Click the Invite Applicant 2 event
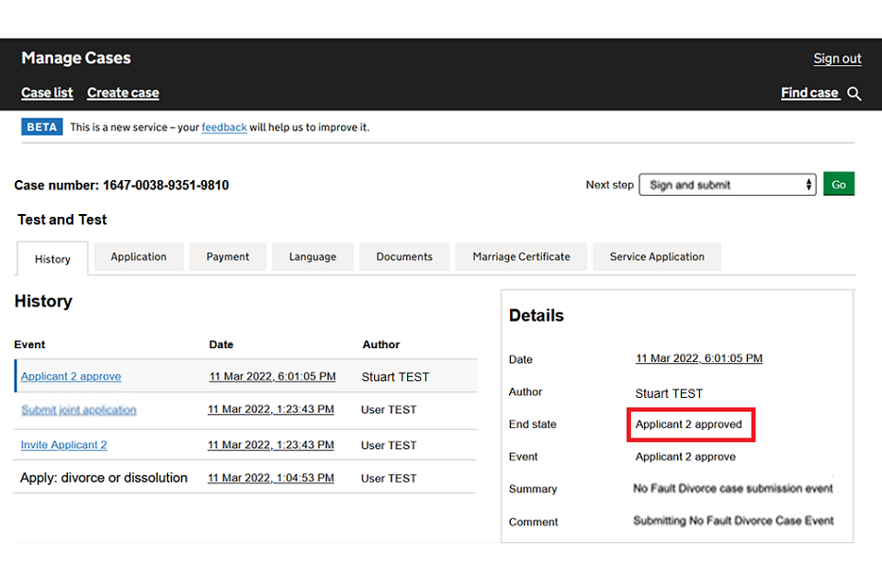Viewport: 882px width, 588px height. [x=64, y=445]
